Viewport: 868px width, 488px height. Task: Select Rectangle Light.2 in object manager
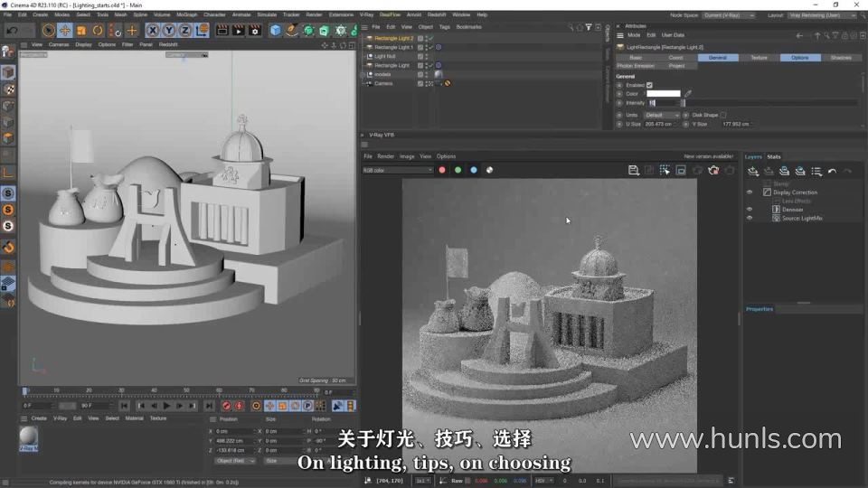(393, 38)
